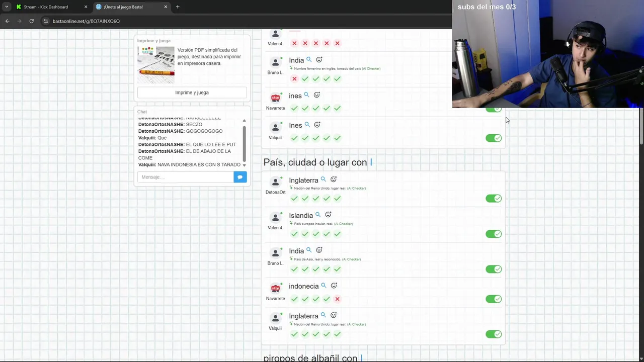The width and height of the screenshot is (644, 362).
Task: Toggle validity switch for DetonaOrt's Inglaterra
Action: (494, 199)
